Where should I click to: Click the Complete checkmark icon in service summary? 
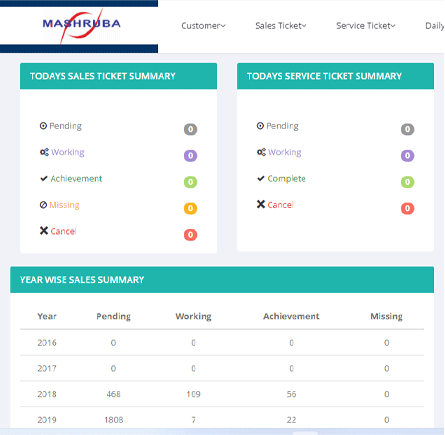261,179
